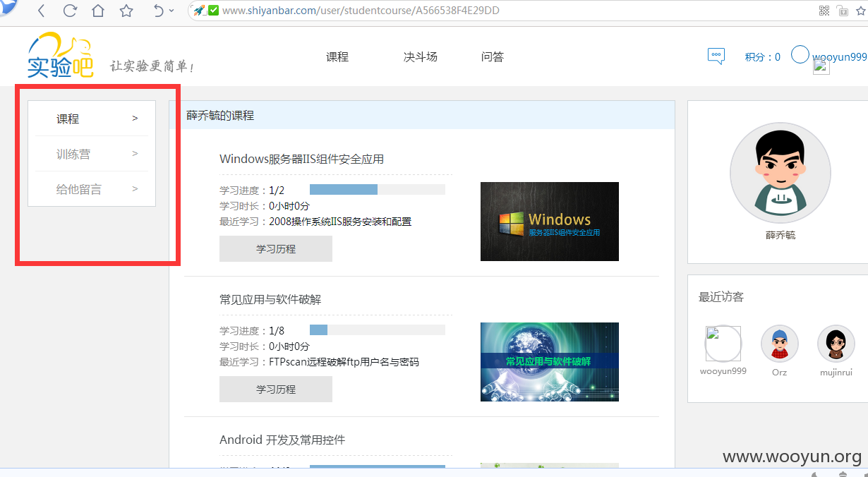
Task: Click the 薛乔毓 profile avatar picture
Action: click(x=780, y=173)
